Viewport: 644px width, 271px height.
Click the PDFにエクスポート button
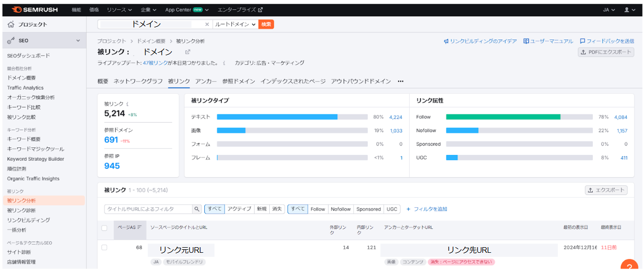tap(606, 52)
